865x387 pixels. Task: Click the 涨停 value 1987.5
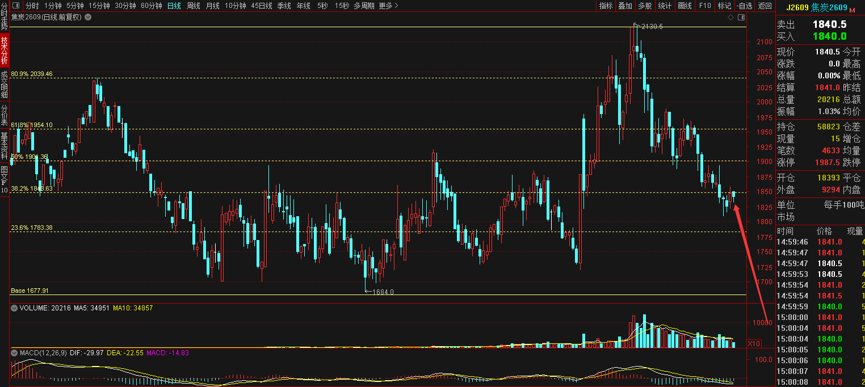tap(828, 162)
